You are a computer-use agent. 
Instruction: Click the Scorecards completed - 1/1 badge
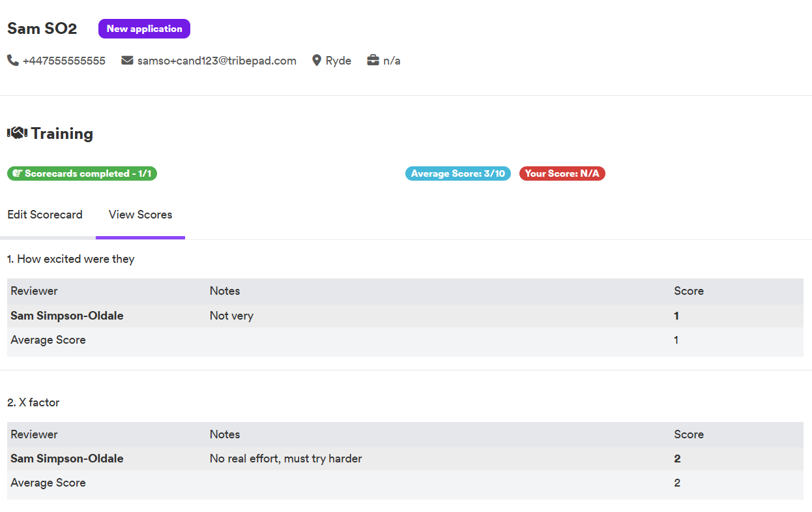point(82,173)
